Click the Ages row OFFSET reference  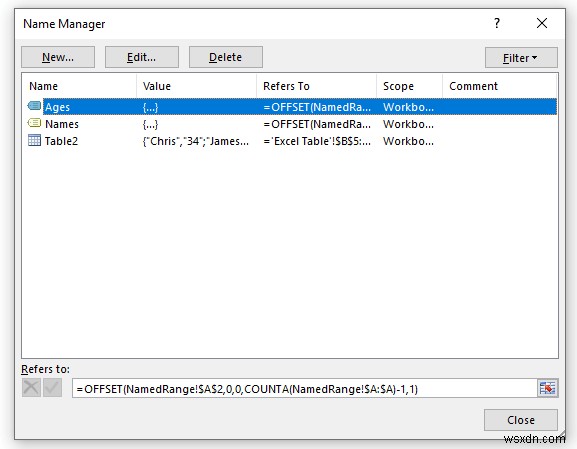point(317,107)
